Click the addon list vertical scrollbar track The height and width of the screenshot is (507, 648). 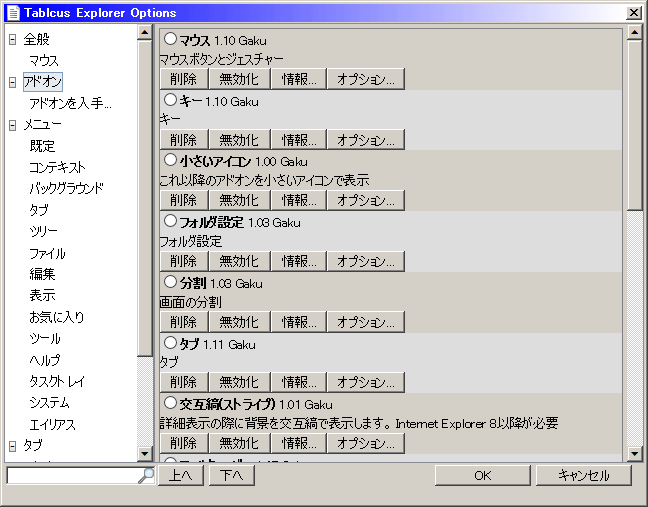click(634, 320)
